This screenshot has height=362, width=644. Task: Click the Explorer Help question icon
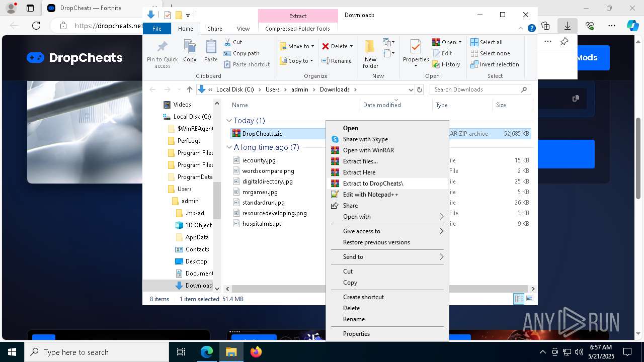coord(531,29)
